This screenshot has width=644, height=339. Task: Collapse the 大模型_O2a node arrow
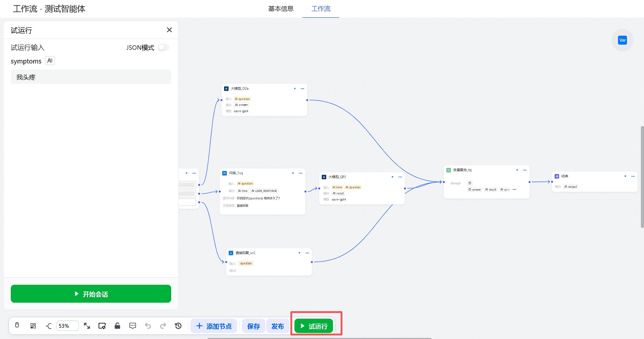click(295, 89)
